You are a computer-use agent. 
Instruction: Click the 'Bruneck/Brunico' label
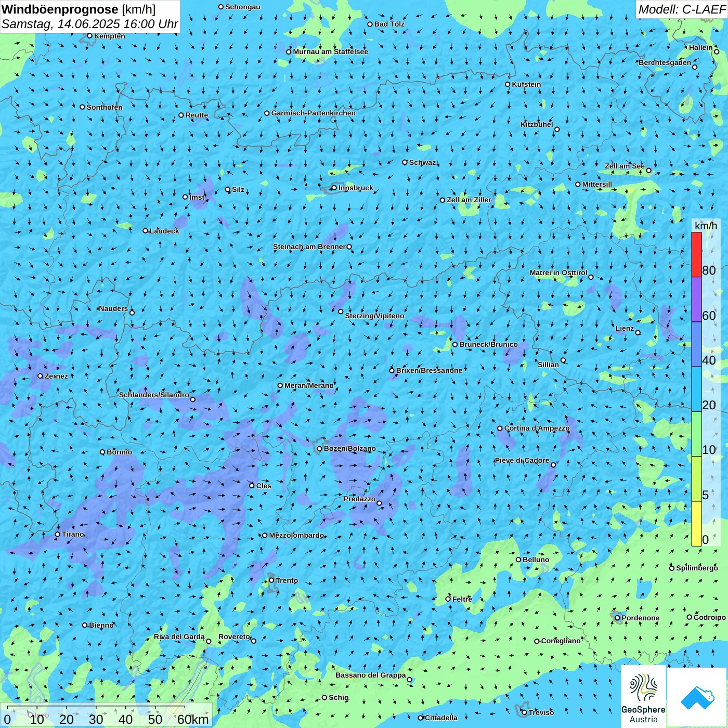tap(488, 344)
